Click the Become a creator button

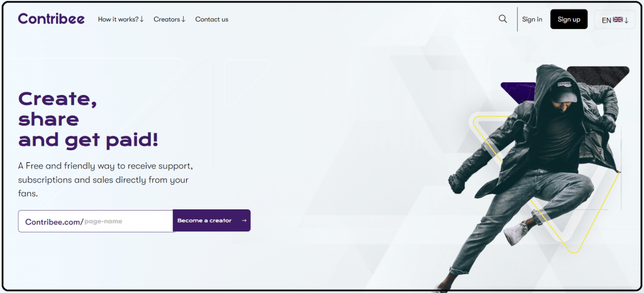point(211,221)
